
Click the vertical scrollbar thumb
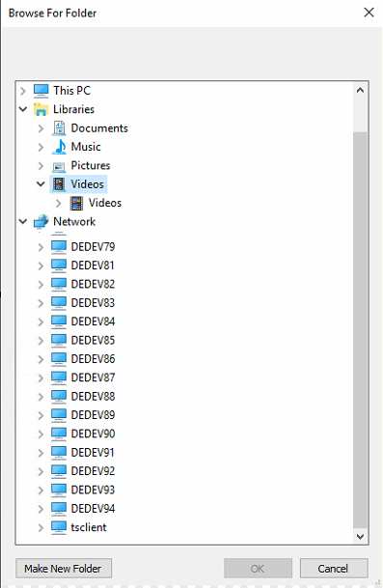click(360, 330)
